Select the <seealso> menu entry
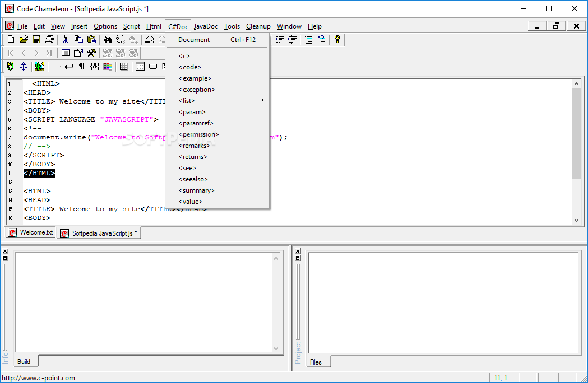 click(x=217, y=180)
